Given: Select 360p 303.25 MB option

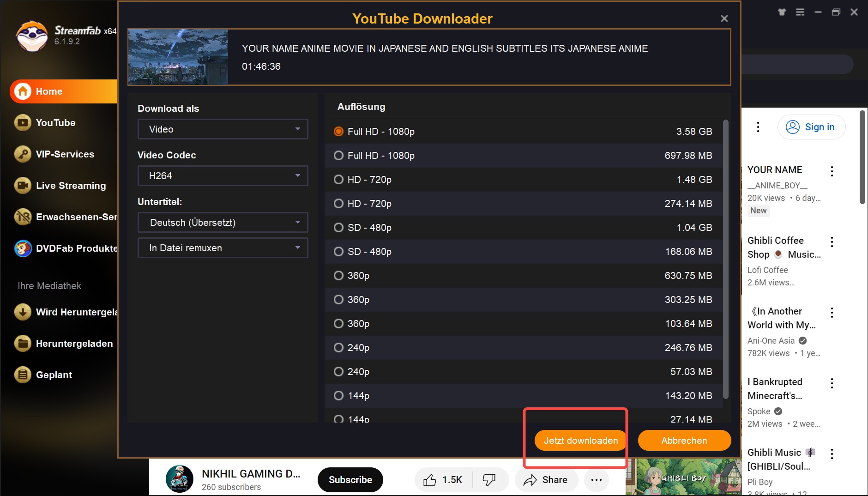Looking at the screenshot, I should 524,300.
